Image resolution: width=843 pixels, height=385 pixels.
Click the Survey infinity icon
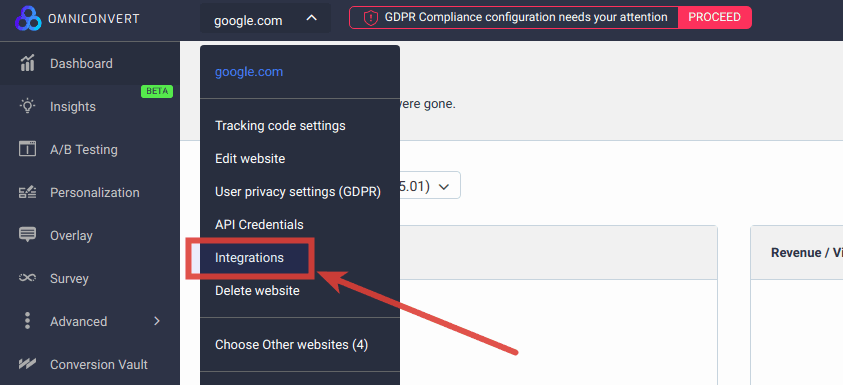27,278
